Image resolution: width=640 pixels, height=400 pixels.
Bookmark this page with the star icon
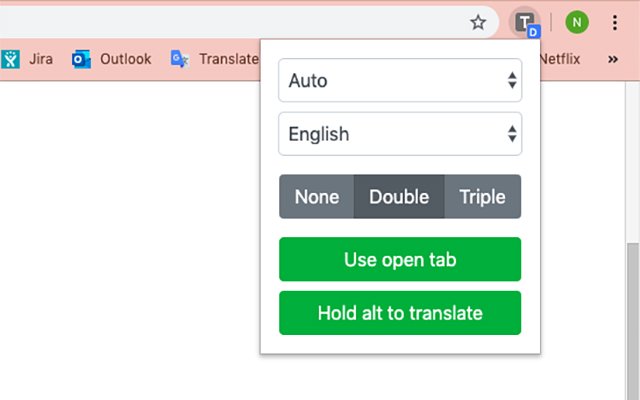tap(478, 22)
